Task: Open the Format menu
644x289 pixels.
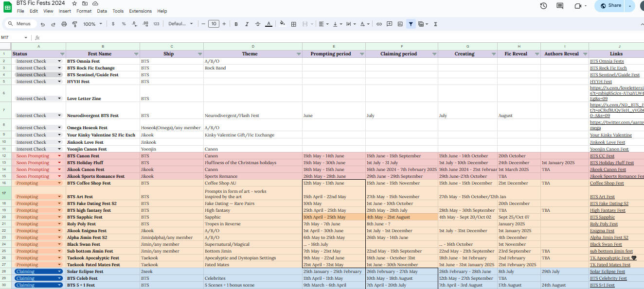Action: tap(84, 11)
